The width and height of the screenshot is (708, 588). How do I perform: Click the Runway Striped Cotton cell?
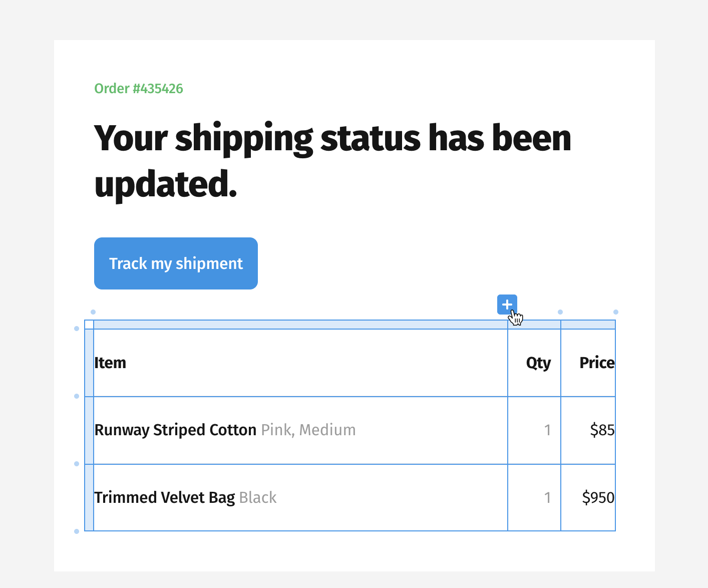300,430
